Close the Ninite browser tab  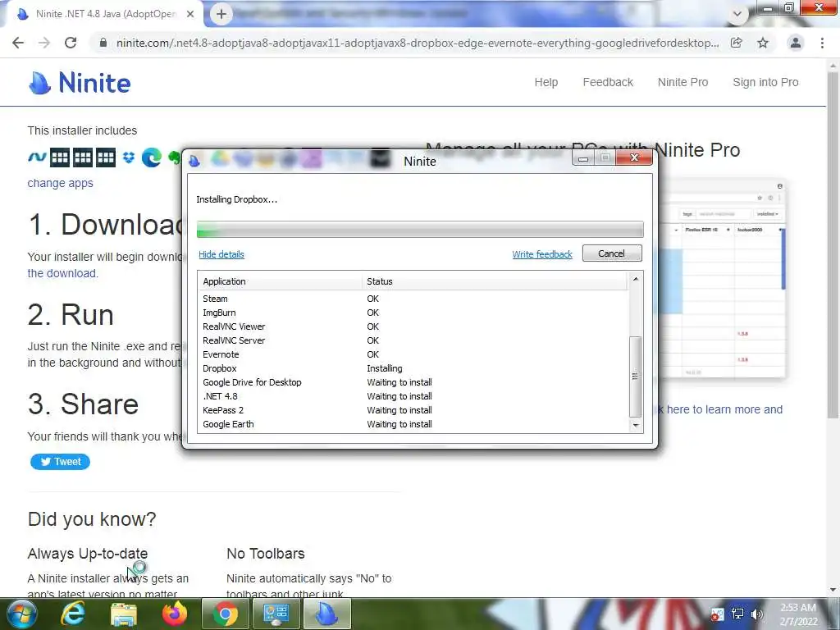pos(190,15)
